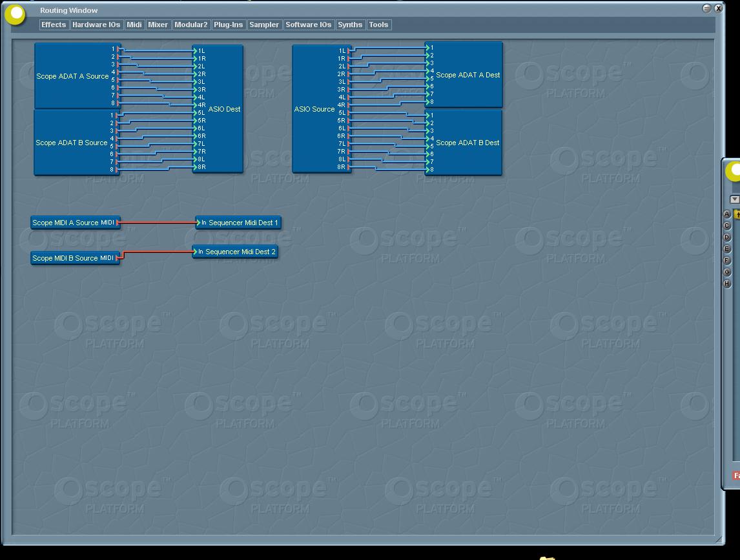Open the Tools menu

click(378, 25)
